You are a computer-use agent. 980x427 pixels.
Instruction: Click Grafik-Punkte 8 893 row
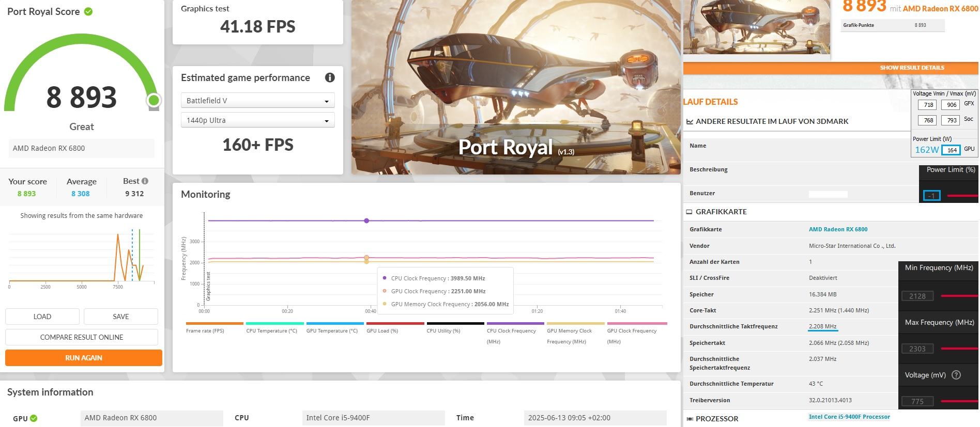coord(893,25)
